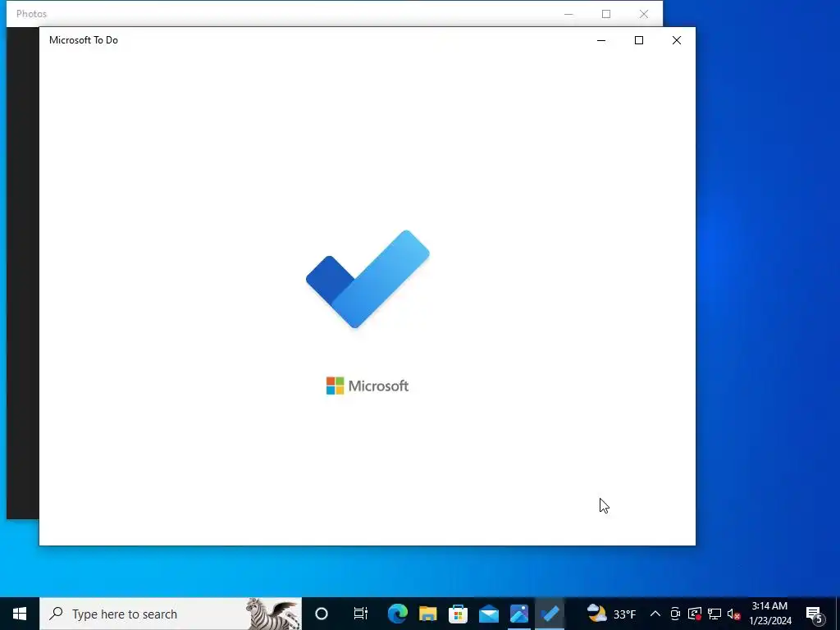This screenshot has height=630, width=840.
Task: Click the Photos window title
Action: click(x=32, y=14)
